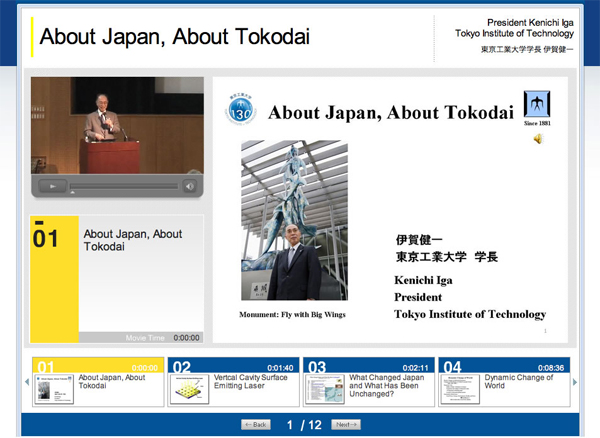This screenshot has height=438, width=600.
Task: Click the lecture video frame
Action: [117, 125]
